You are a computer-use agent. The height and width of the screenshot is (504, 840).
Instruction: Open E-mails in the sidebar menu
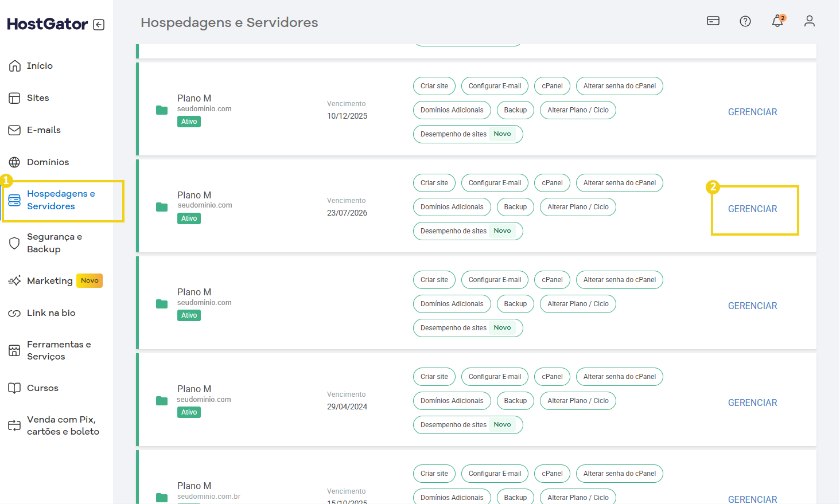[44, 130]
